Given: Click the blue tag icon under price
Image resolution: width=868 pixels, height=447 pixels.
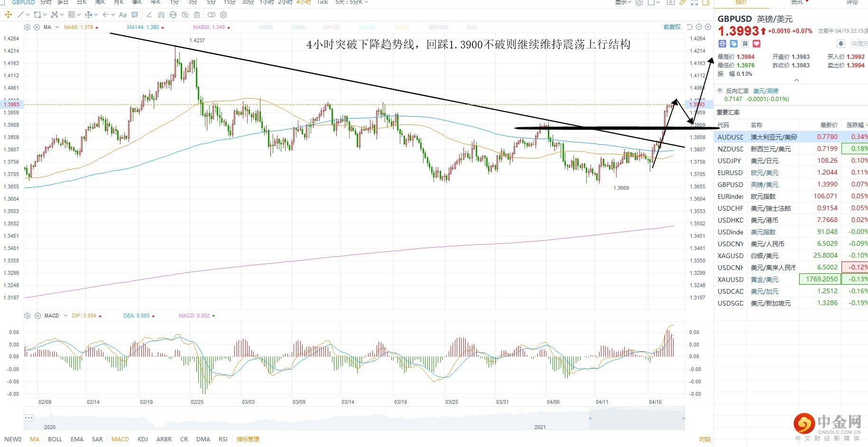Looking at the screenshot, I should (734, 44).
